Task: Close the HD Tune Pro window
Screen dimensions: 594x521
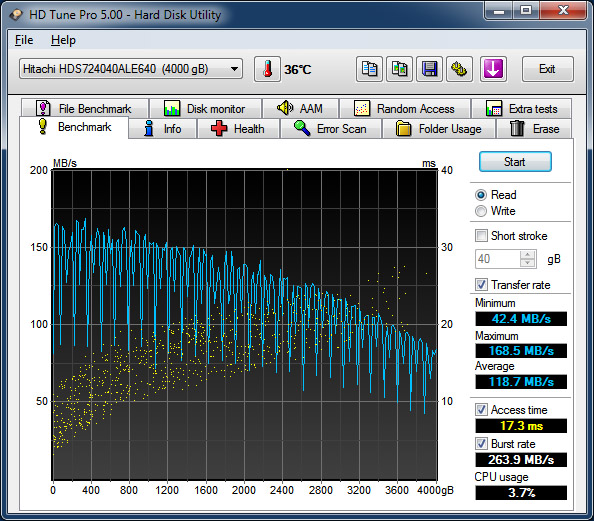Action: [x=563, y=10]
